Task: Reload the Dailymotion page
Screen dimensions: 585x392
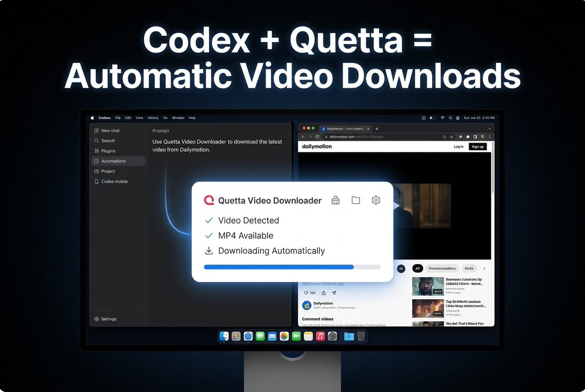Action: [x=317, y=137]
